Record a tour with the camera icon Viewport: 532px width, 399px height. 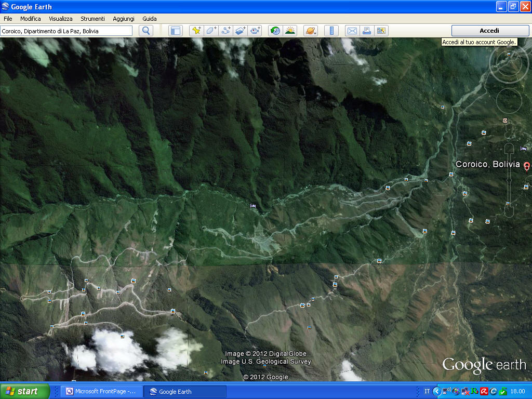point(255,31)
